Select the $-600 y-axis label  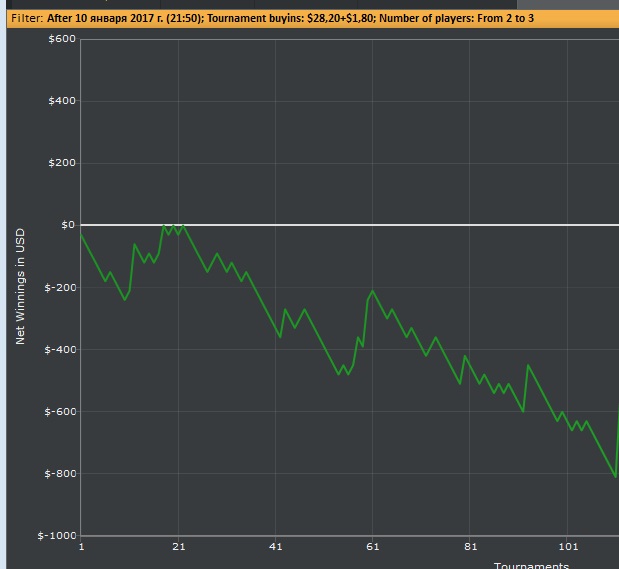pos(60,411)
